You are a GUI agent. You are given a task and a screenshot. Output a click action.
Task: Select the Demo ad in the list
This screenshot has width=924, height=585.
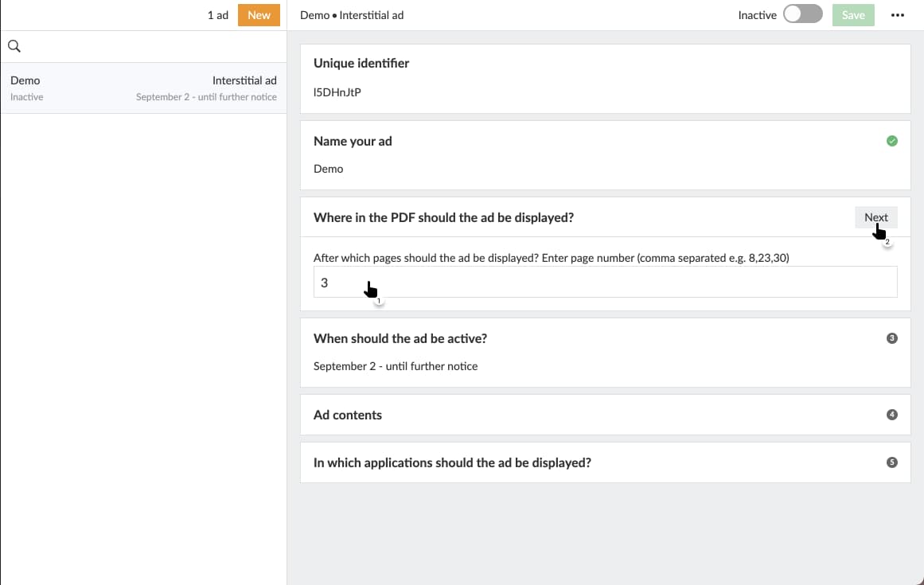point(143,88)
